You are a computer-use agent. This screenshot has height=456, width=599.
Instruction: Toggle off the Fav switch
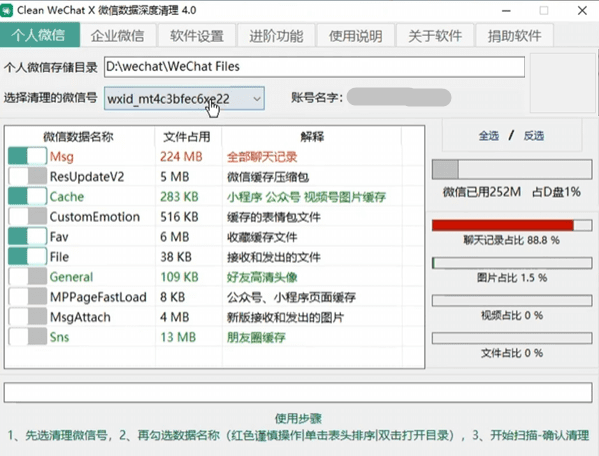(28, 236)
